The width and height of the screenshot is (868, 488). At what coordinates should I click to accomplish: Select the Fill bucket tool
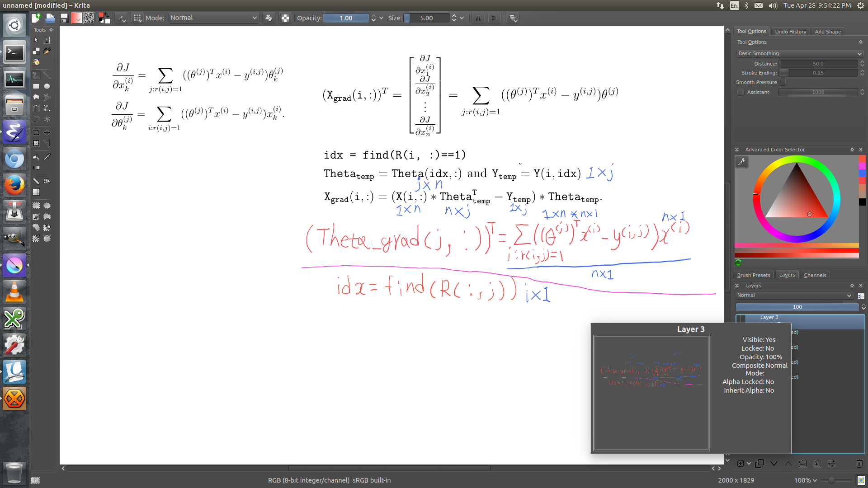[x=36, y=157]
